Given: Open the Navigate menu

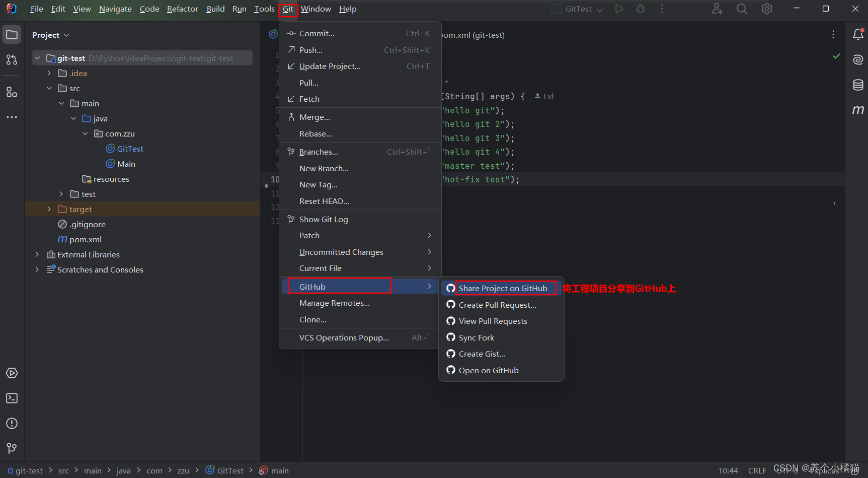Looking at the screenshot, I should tap(115, 9).
